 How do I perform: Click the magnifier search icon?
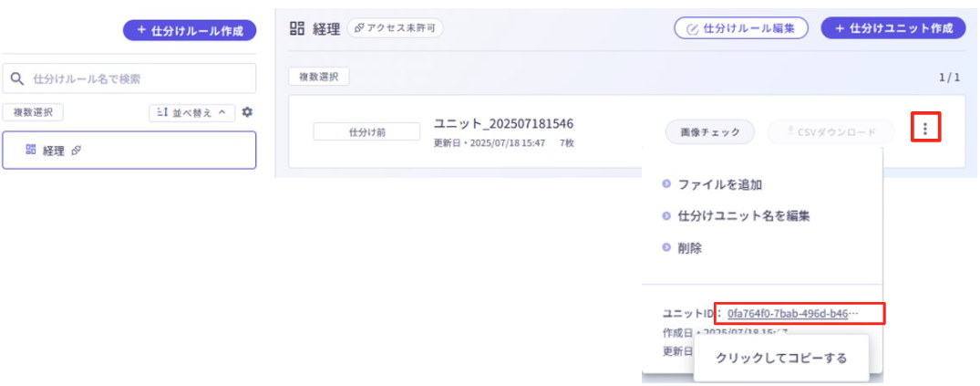pos(16,79)
